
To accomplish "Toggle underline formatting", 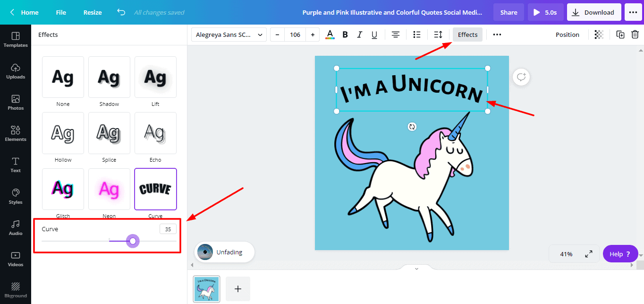I will pyautogui.click(x=374, y=35).
